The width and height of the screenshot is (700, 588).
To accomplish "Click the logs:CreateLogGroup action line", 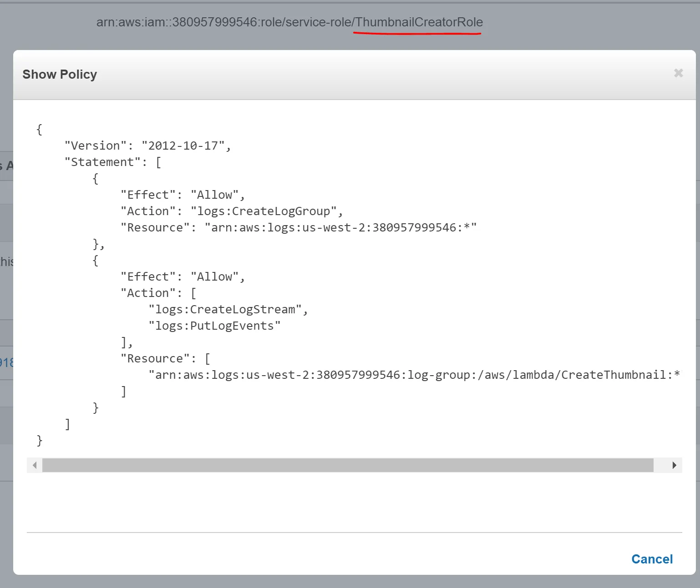I will click(232, 211).
